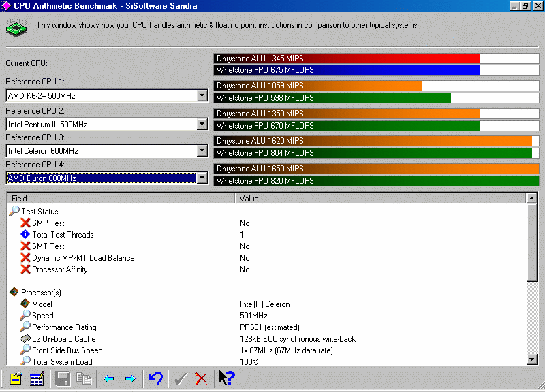Click the red X icon beside Processor Affinity
545x392 pixels.
[x=25, y=269]
